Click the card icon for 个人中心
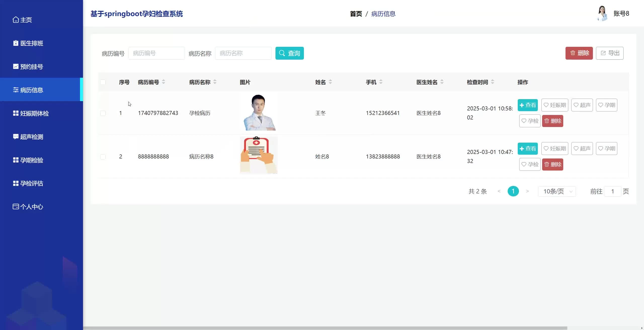Image resolution: width=644 pixels, height=330 pixels. pos(16,207)
